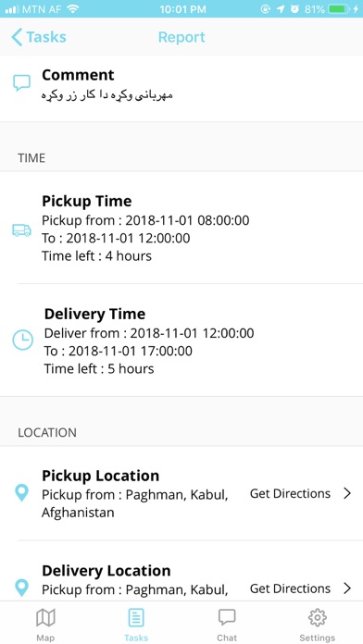This screenshot has height=644, width=363.
Task: Expand Delivery Location directions chevron
Action: [x=347, y=588]
